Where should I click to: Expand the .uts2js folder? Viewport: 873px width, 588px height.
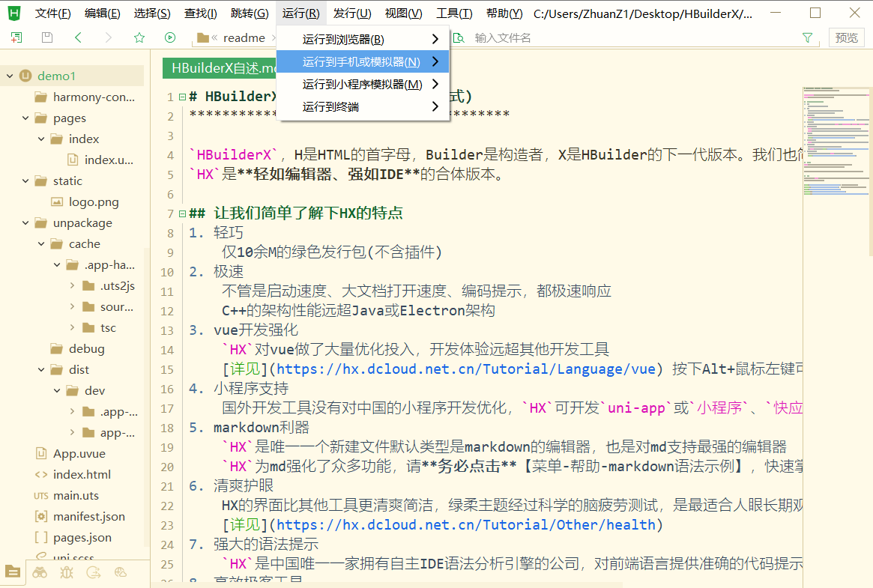pyautogui.click(x=73, y=286)
